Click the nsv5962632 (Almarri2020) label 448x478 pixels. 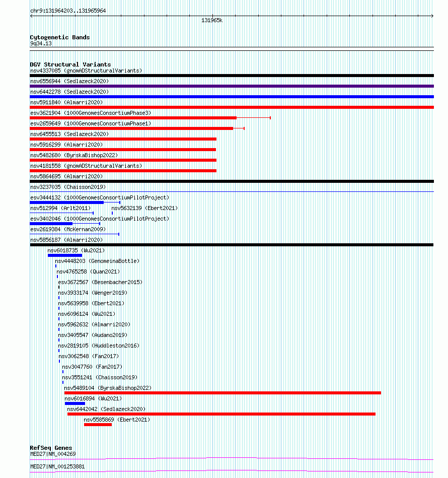(94, 325)
